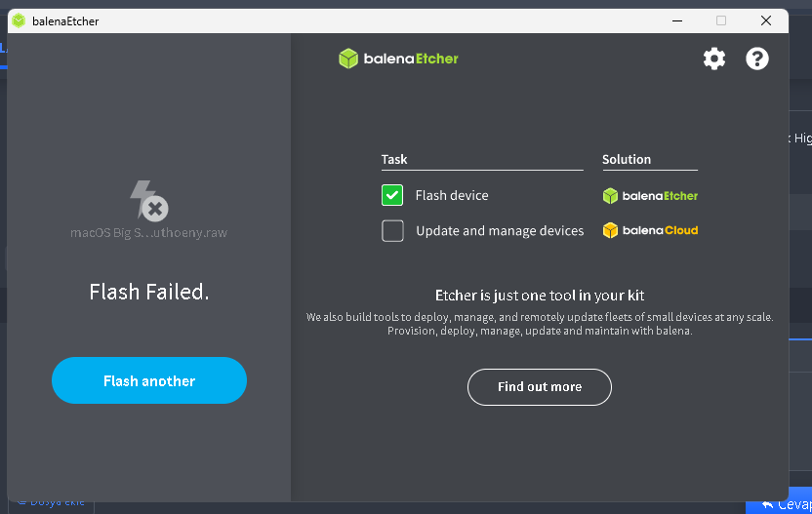
Task: Click the Task column header
Action: coord(394,159)
